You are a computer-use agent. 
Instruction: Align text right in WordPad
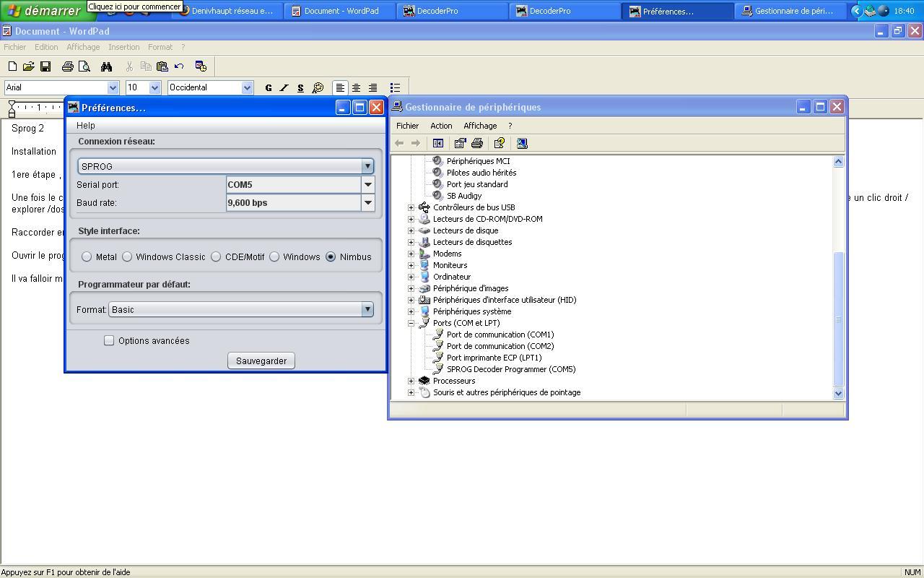coord(372,87)
